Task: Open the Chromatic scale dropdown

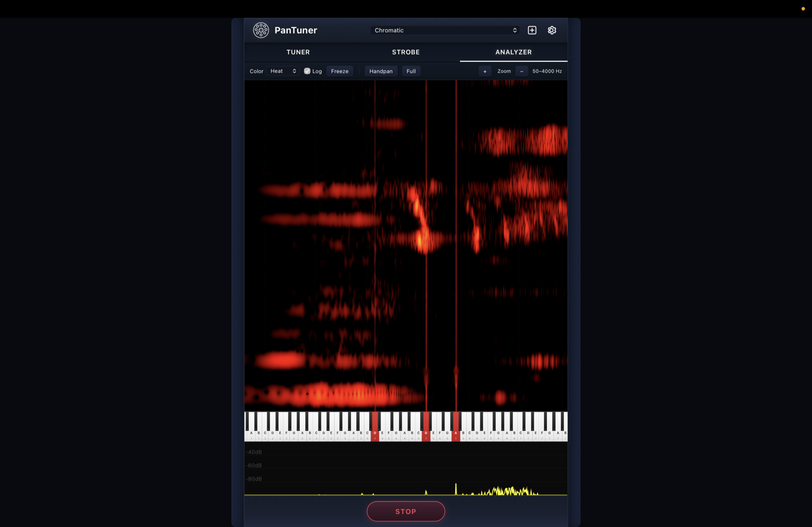Action: pos(445,30)
